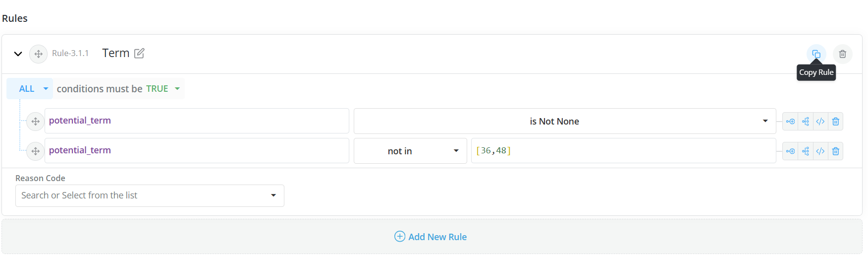This screenshot has width=868, height=257.
Task: Click drag handle of second potential_term condition
Action: 35,151
